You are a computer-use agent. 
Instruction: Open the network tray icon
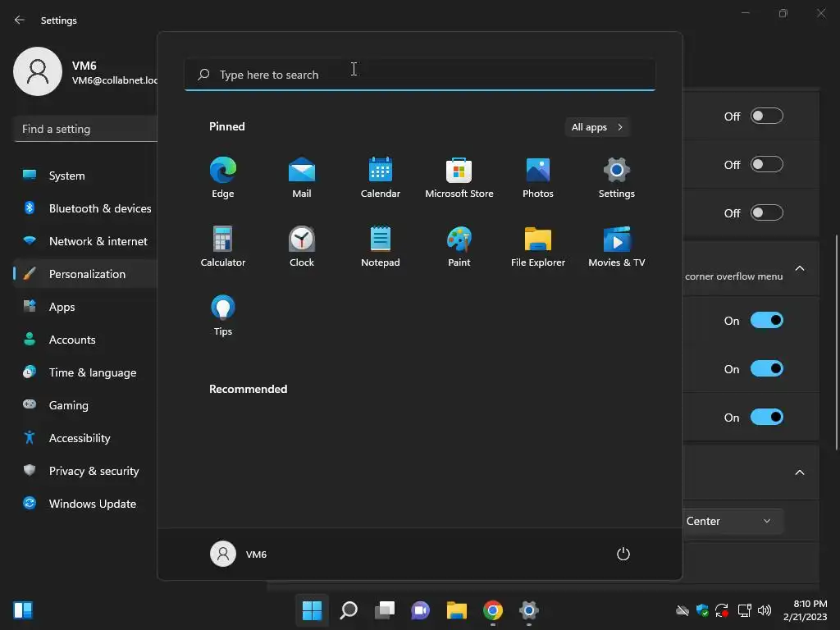click(x=744, y=610)
